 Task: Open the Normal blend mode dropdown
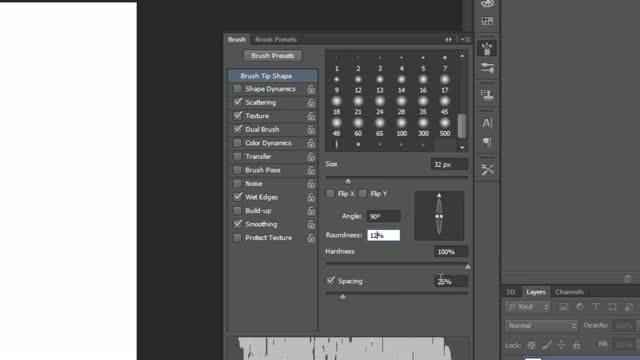pyautogui.click(x=542, y=325)
